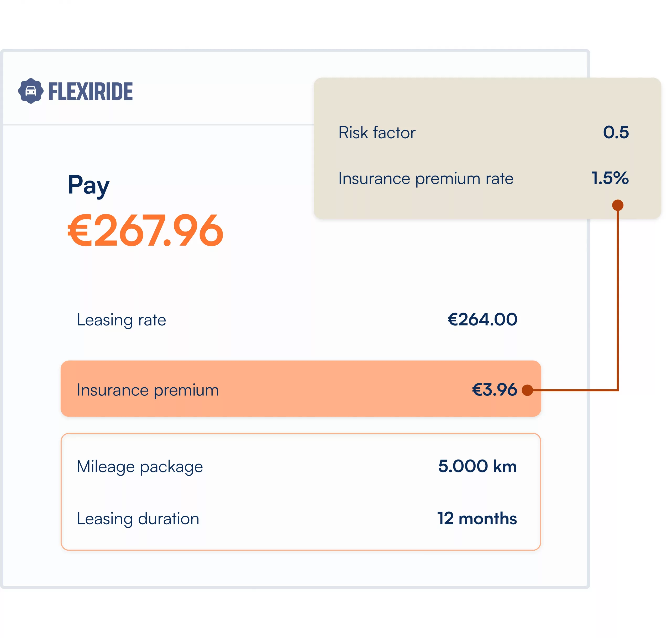Click the vertical orange connector line
Screen dimensions: 672x638
tap(618, 299)
